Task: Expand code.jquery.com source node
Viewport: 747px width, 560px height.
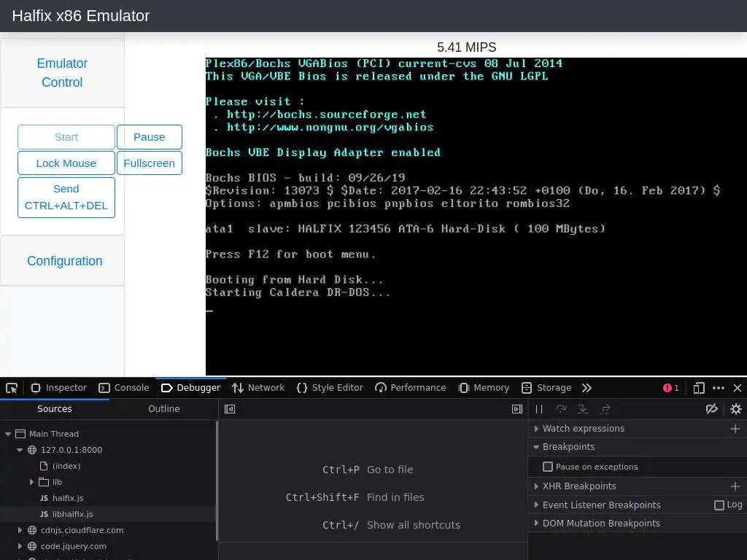Action: [20, 547]
